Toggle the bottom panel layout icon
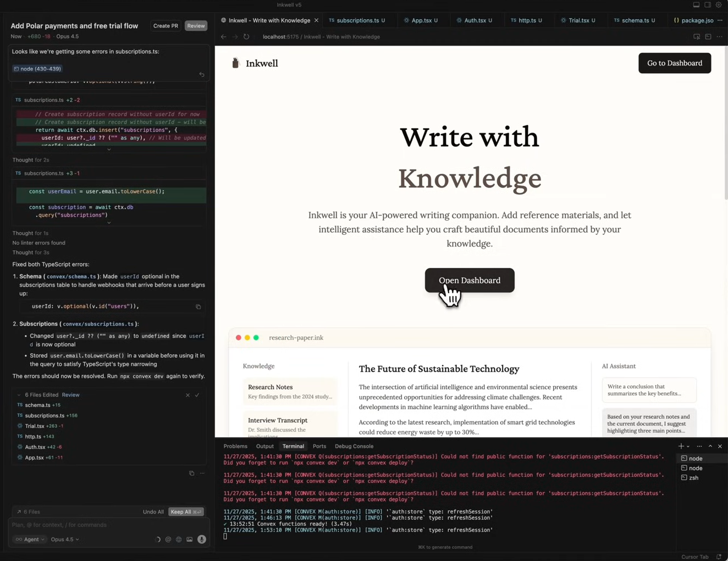Image resolution: width=728 pixels, height=561 pixels. point(696,5)
